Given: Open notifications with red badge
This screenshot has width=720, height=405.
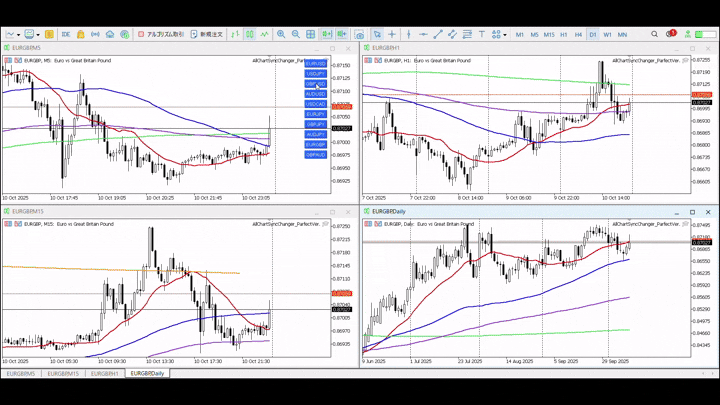Looking at the screenshot, I should click(x=670, y=34).
